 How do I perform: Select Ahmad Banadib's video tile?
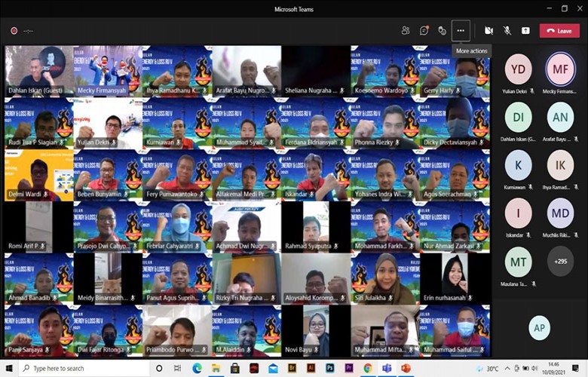pos(39,279)
